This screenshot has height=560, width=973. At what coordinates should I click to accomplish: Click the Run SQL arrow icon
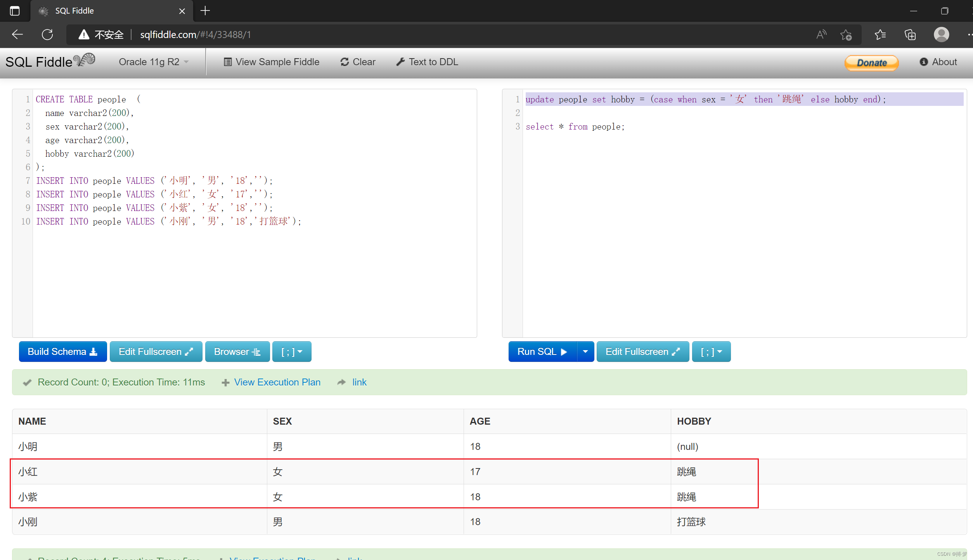pyautogui.click(x=563, y=351)
